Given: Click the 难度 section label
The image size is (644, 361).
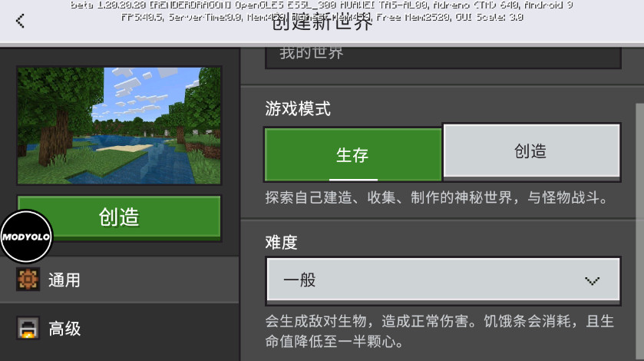Looking at the screenshot, I should 282,242.
